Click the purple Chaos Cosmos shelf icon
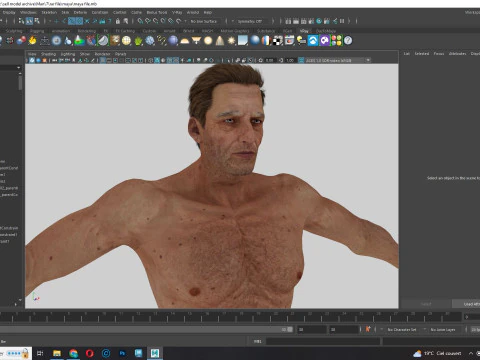 pyautogui.click(x=324, y=41)
